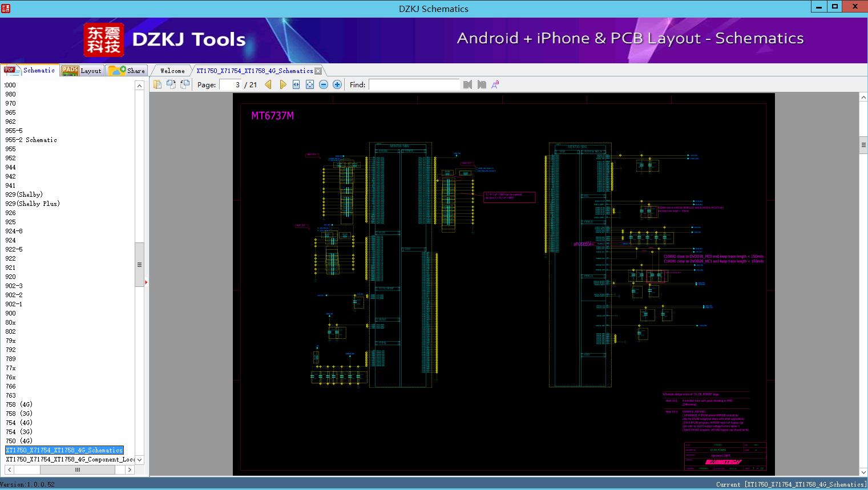Zoom in with the plus icon
The image size is (868, 490).
[x=337, y=84]
